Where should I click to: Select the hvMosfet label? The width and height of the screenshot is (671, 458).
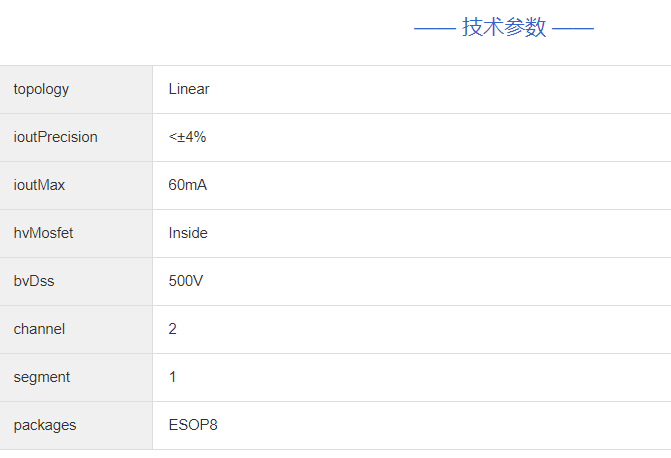click(x=43, y=233)
